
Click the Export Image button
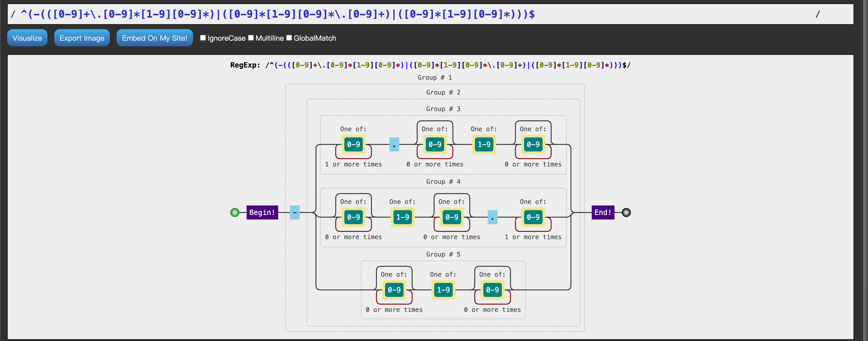(x=82, y=38)
